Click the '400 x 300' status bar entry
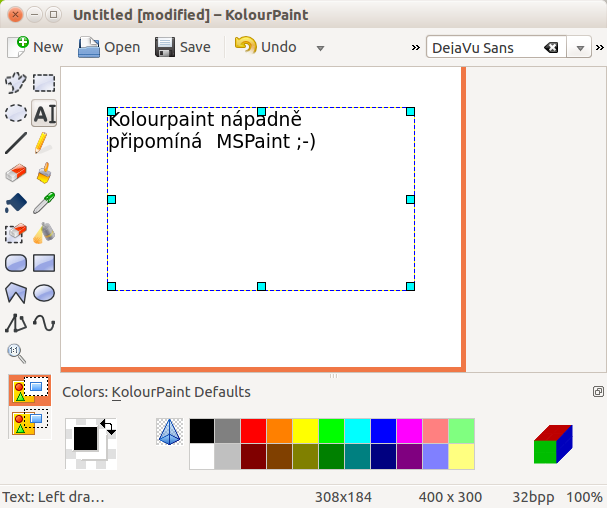Image resolution: width=607 pixels, height=508 pixels. (x=450, y=497)
